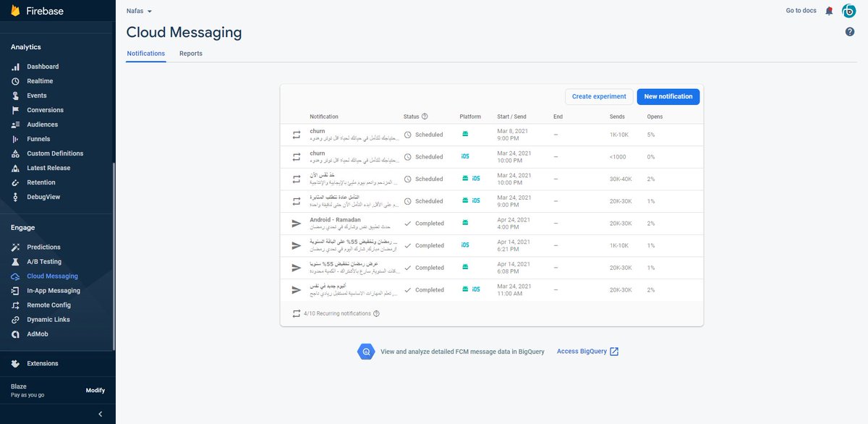Click Modify next to Blaze plan

click(x=95, y=391)
